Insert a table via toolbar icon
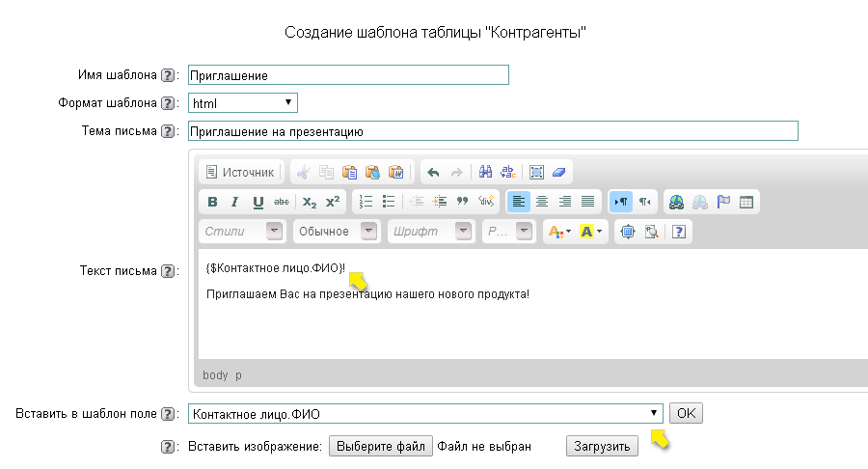The width and height of the screenshot is (868, 469). 746,203
